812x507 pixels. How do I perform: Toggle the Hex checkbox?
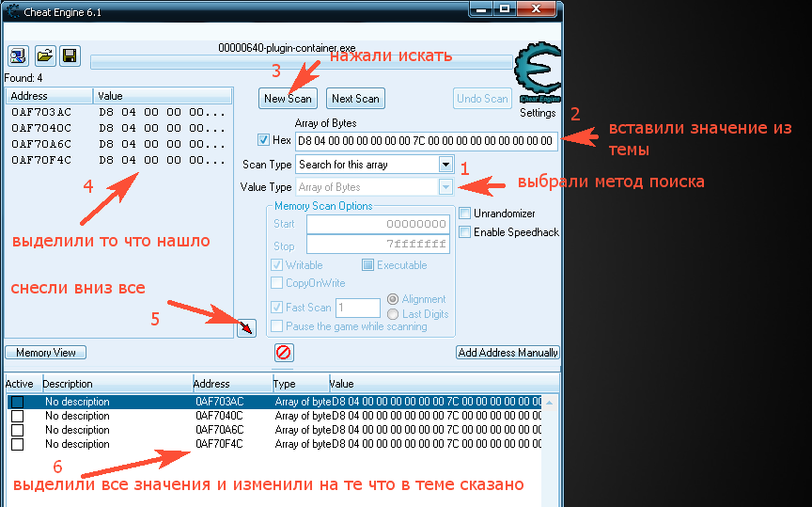click(263, 140)
